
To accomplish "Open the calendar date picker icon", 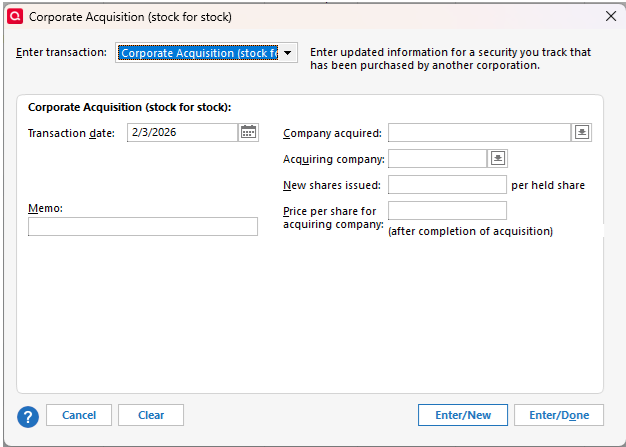I will 249,132.
